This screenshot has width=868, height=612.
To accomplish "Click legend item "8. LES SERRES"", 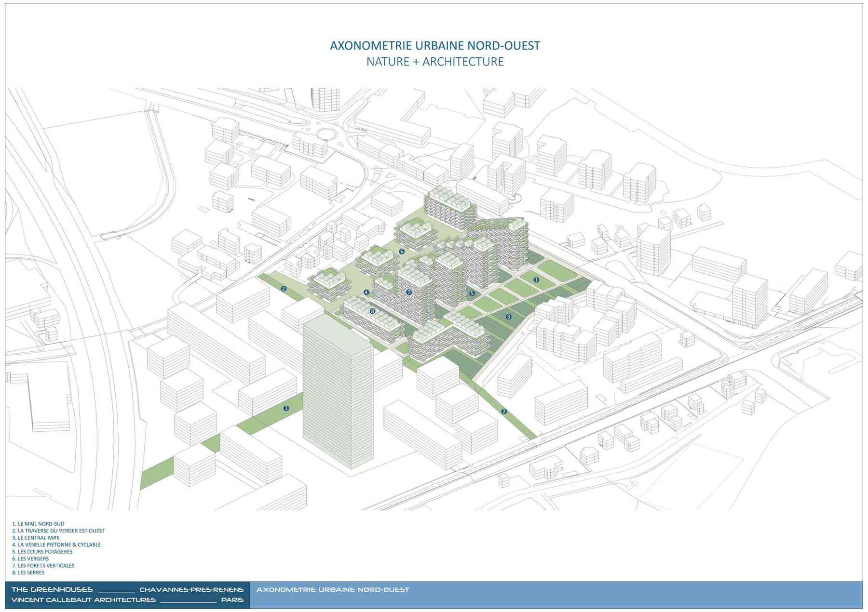I will (x=28, y=573).
